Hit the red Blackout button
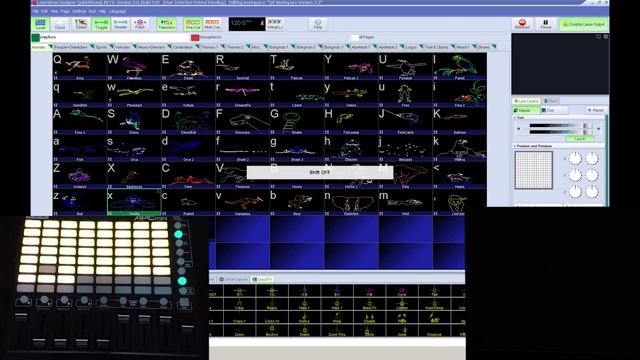Image resolution: width=640 pixels, height=360 pixels. (522, 24)
